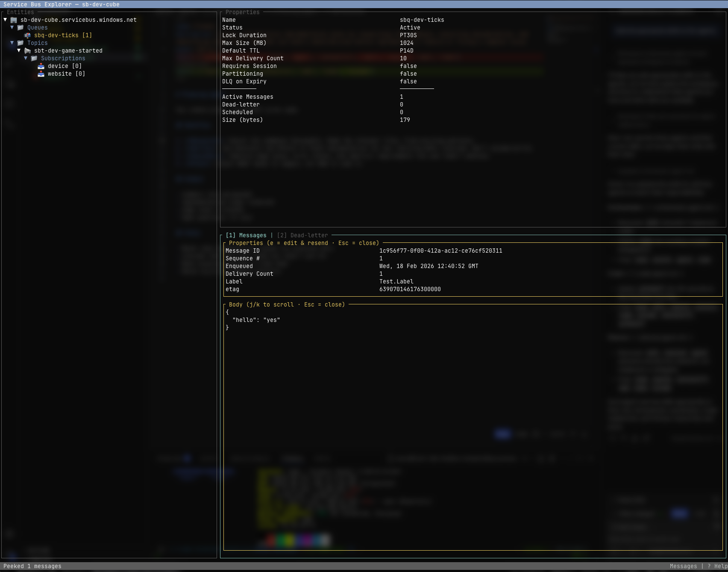728x572 pixels.
Task: Click the Partitioning label
Action: pyautogui.click(x=243, y=74)
